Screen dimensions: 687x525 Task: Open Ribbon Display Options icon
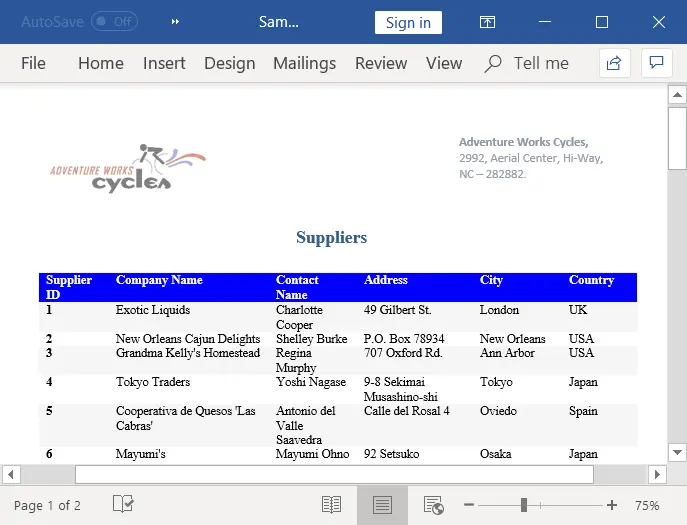[x=487, y=22]
